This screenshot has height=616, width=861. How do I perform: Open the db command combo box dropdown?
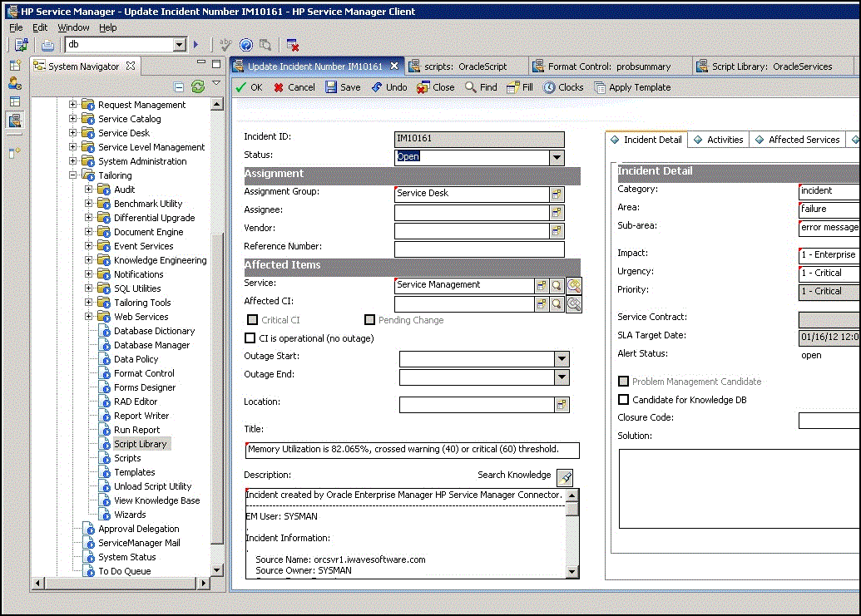pos(180,44)
